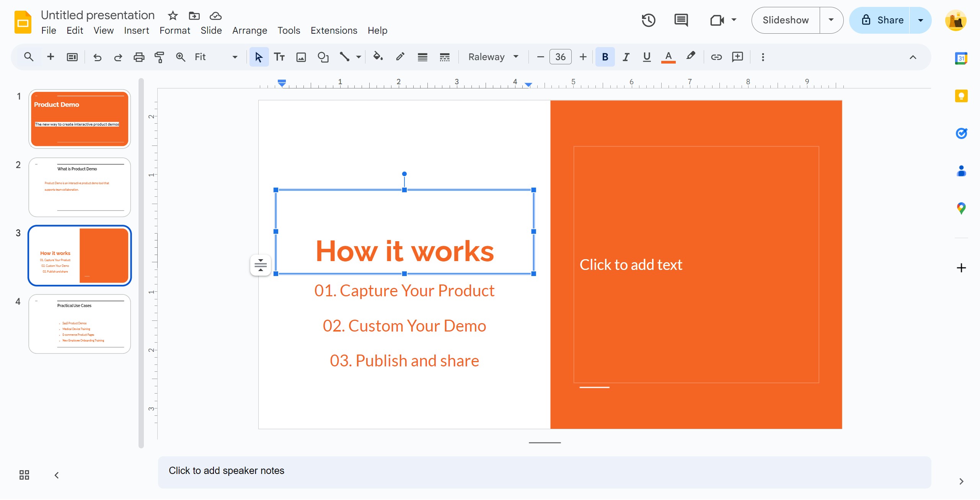Image resolution: width=980 pixels, height=500 pixels.
Task: Select slide 4 Practical Use Cases thumbnail
Action: pyautogui.click(x=80, y=324)
